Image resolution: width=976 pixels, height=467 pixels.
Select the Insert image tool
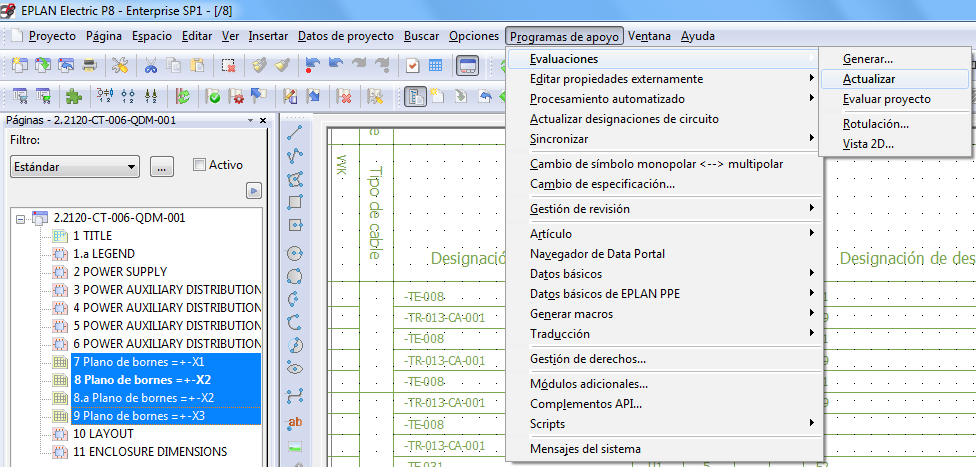295,446
